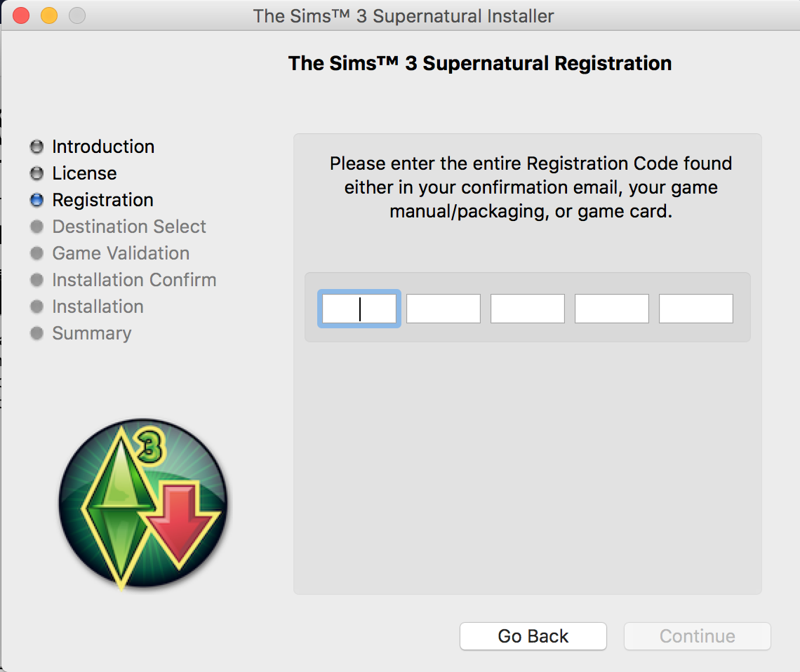
Task: Click the second registration code field
Action: point(444,309)
